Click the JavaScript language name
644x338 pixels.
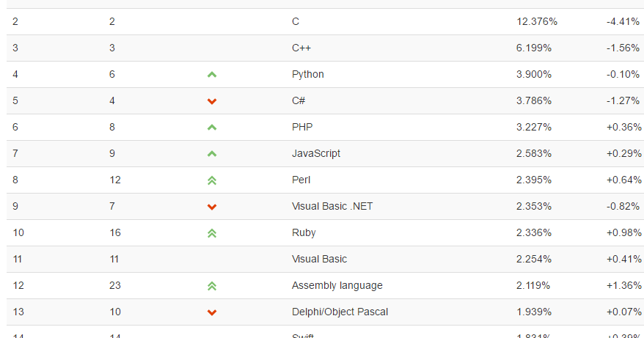pos(316,153)
